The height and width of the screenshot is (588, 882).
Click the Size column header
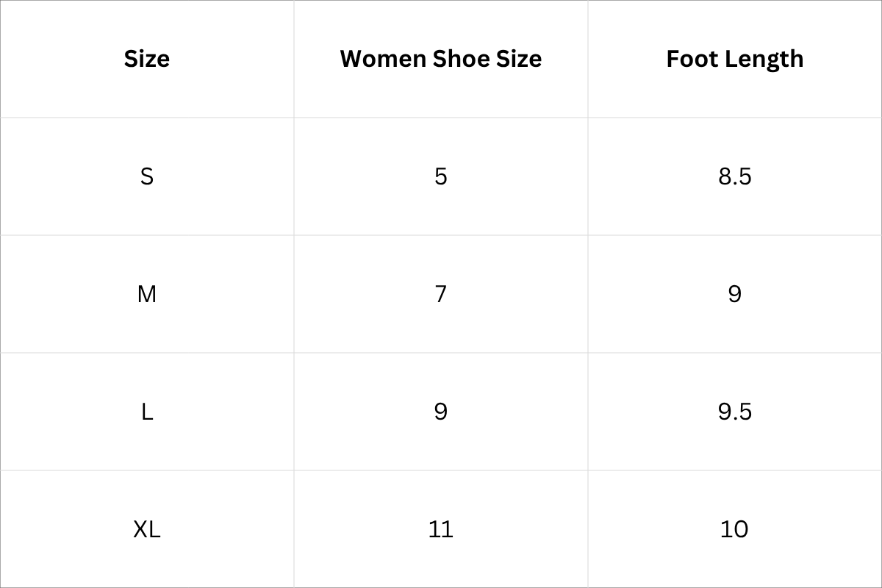pyautogui.click(x=147, y=59)
